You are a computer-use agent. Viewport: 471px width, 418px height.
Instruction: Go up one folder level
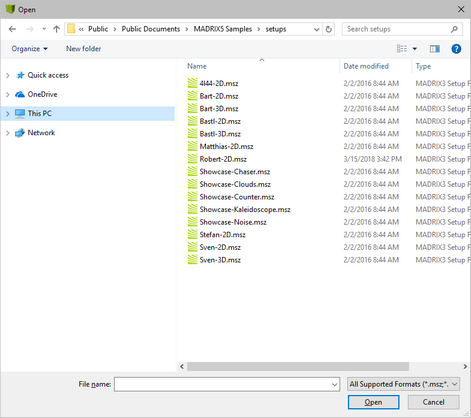point(56,29)
